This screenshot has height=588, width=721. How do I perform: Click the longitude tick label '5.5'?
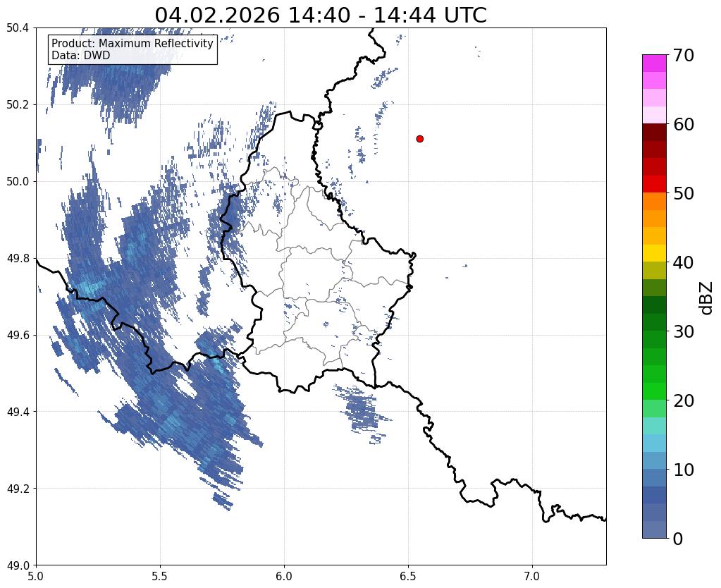[x=160, y=577]
